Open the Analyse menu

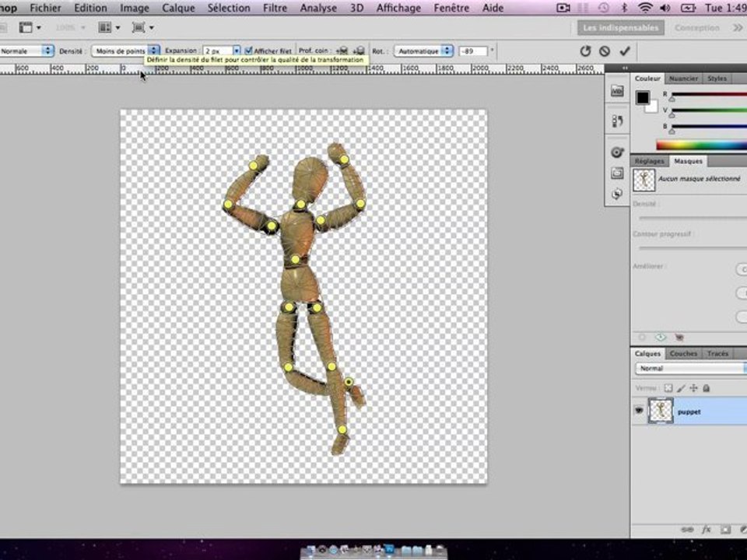click(318, 8)
